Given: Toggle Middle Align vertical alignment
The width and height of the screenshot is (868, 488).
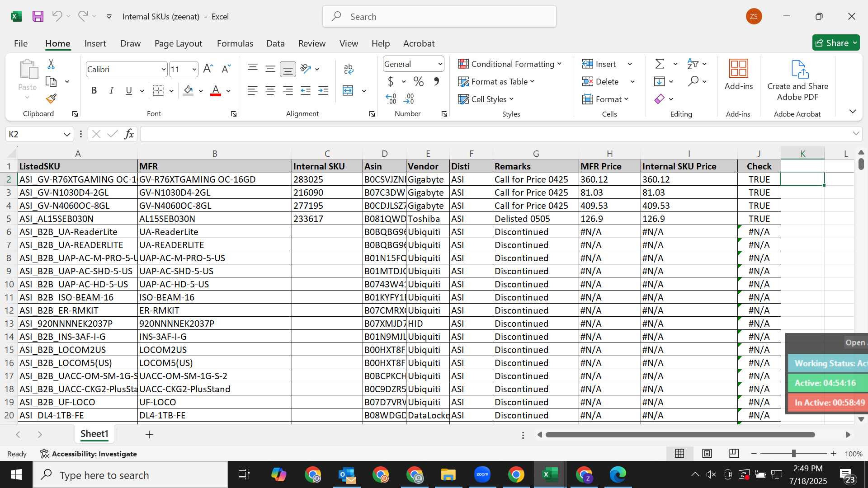Looking at the screenshot, I should coord(270,69).
